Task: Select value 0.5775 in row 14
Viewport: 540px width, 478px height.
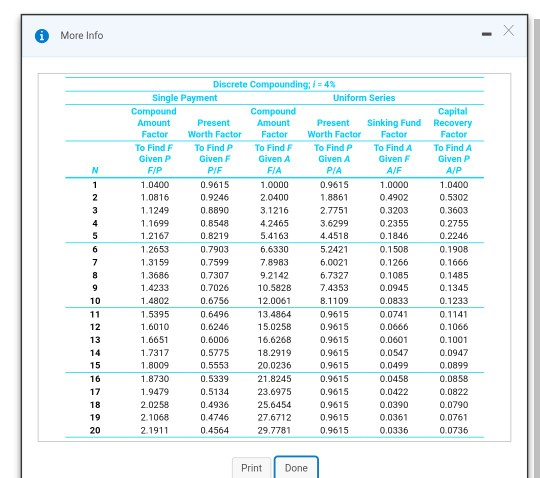Action: tap(215, 353)
